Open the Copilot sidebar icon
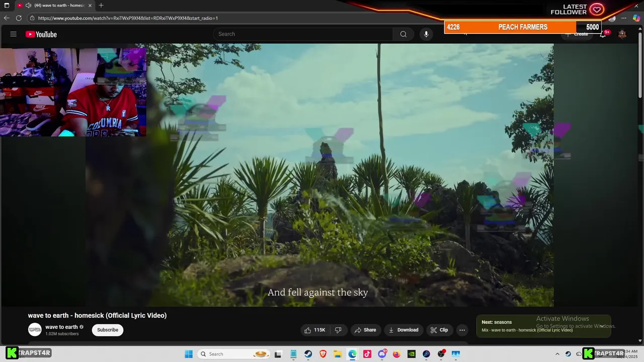 click(x=636, y=19)
